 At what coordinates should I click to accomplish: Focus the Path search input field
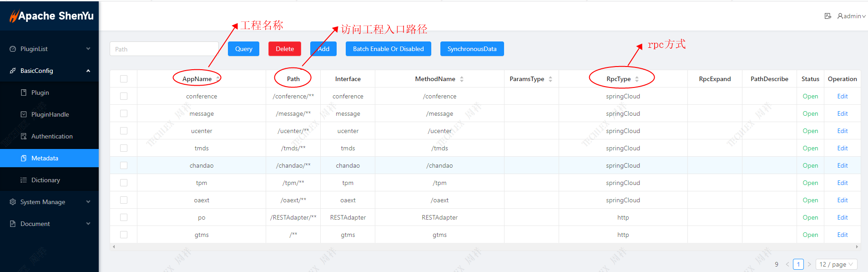click(x=164, y=49)
